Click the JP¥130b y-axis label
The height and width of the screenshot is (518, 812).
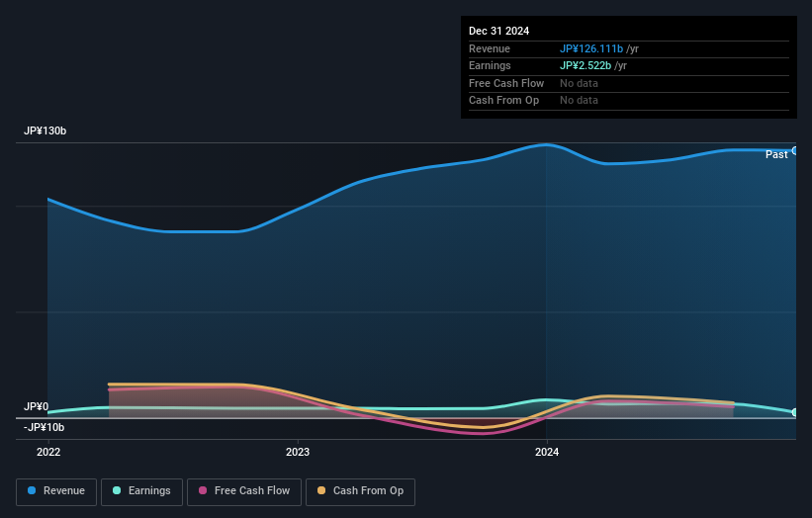[45, 130]
